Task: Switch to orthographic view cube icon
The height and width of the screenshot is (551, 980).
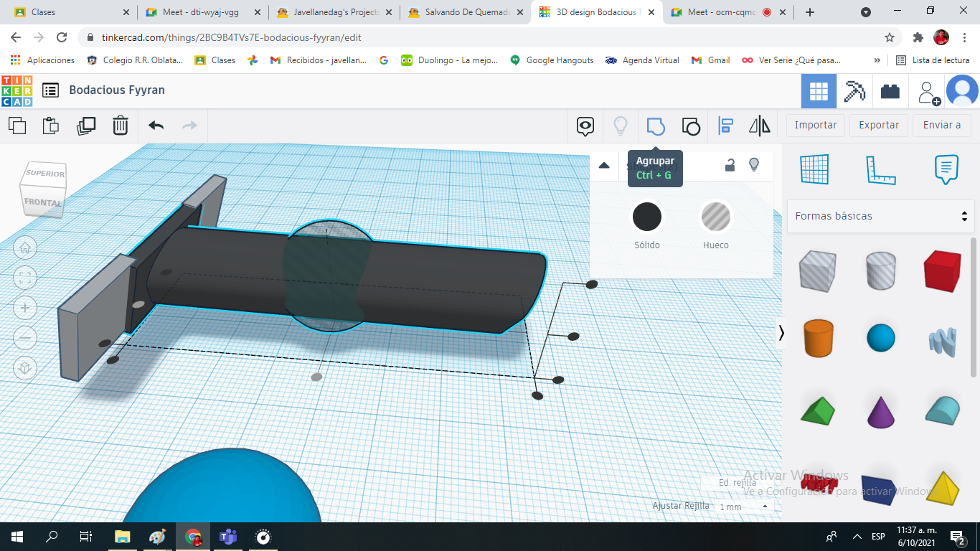Action: [24, 368]
